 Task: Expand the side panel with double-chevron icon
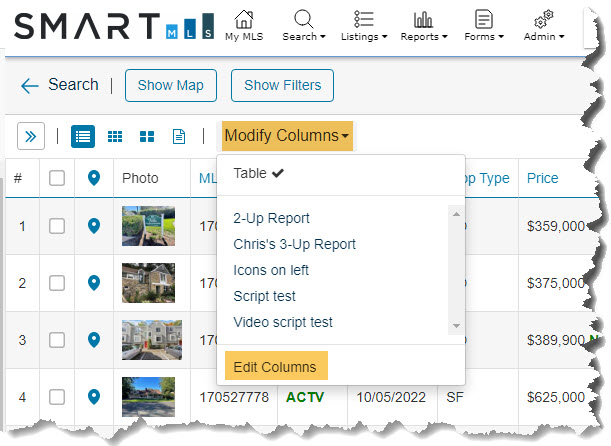pyautogui.click(x=31, y=136)
